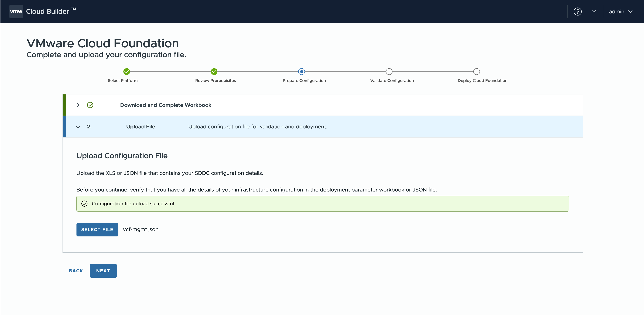Go BACK to previous step

[76, 271]
